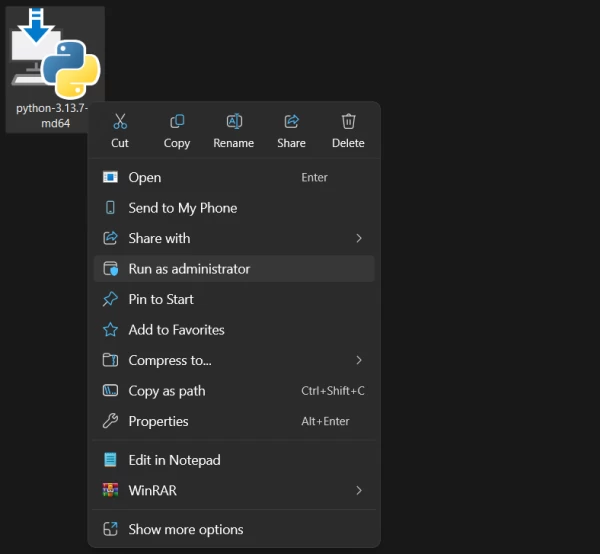
Task: Click the Add to Favorites star icon
Action: (110, 330)
